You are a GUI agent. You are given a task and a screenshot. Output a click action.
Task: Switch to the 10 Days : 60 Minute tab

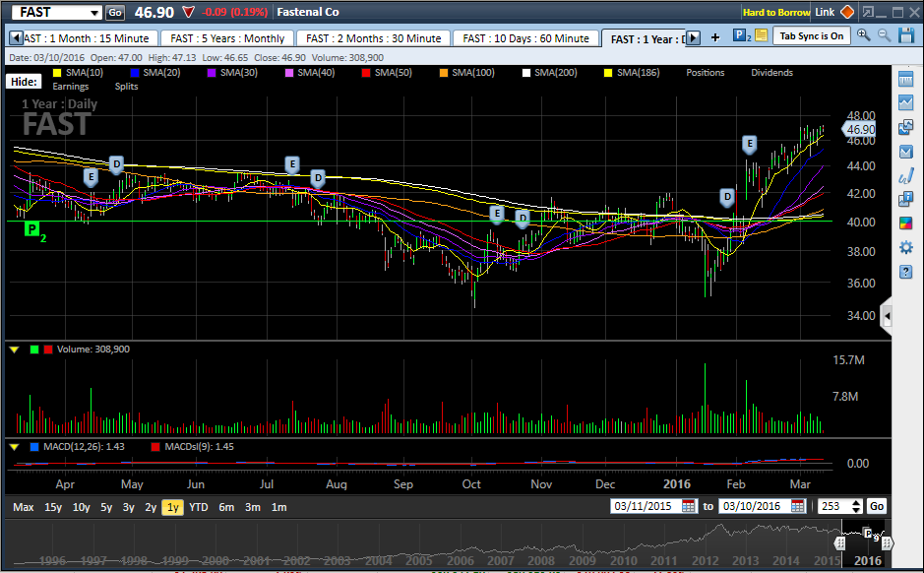point(525,38)
